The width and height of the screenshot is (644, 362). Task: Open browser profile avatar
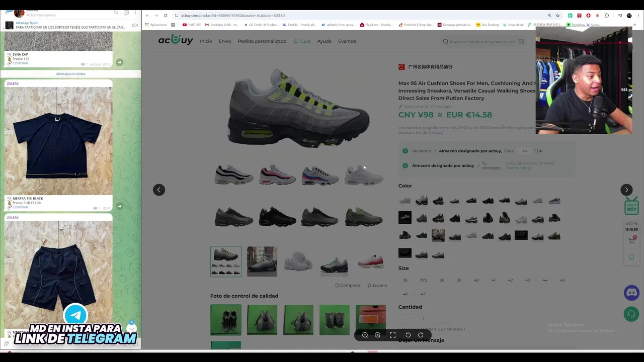pyautogui.click(x=629, y=16)
